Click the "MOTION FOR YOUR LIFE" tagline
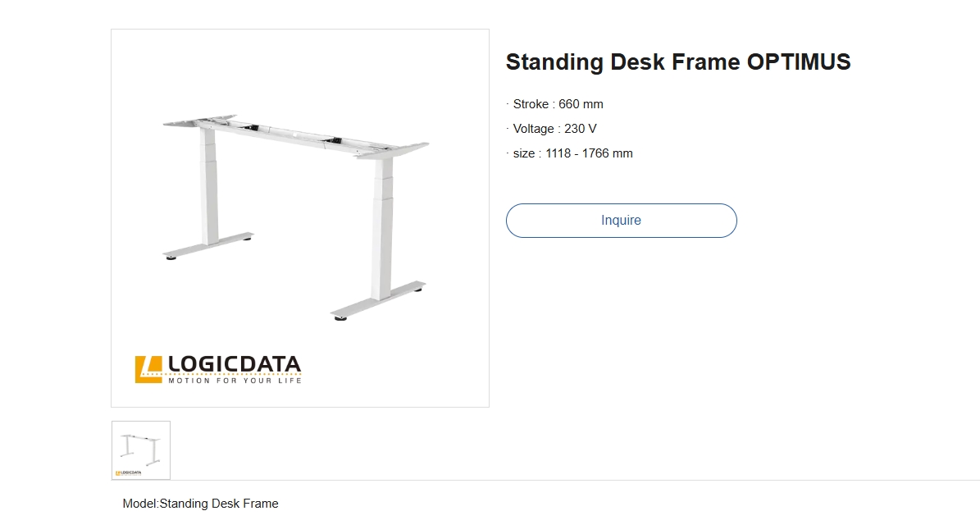The width and height of the screenshot is (980, 520). [235, 381]
